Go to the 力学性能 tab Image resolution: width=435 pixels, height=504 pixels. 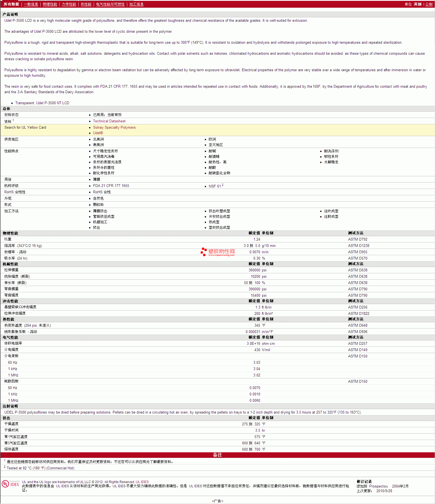tap(69, 4)
